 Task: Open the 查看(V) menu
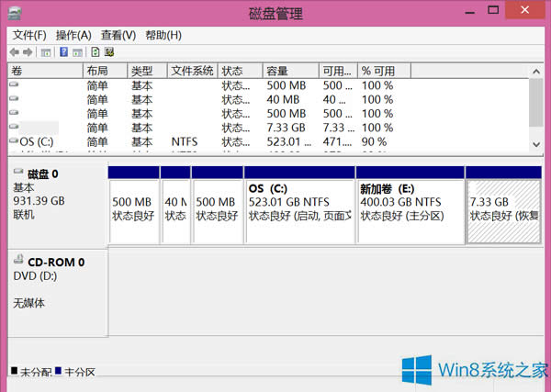117,35
